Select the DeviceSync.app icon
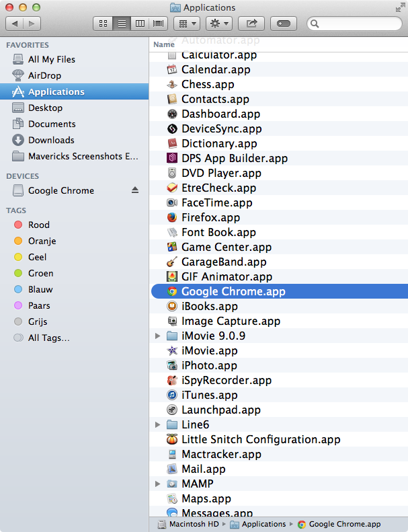The image size is (408, 532). 172,128
